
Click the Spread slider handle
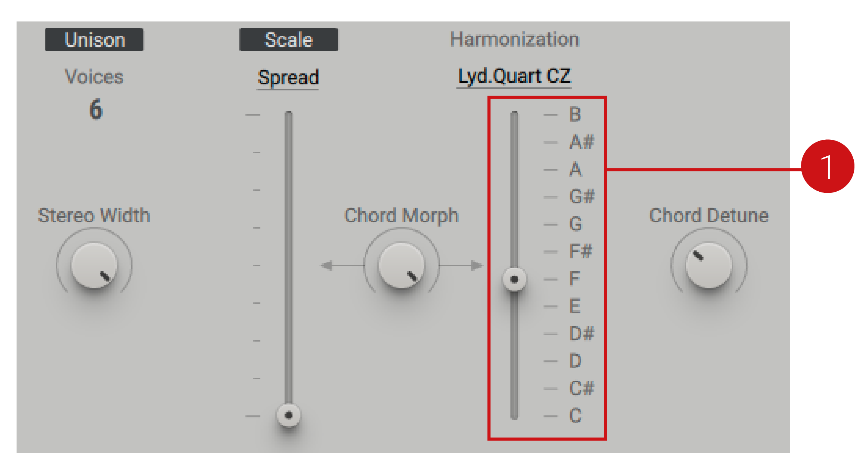click(x=288, y=415)
